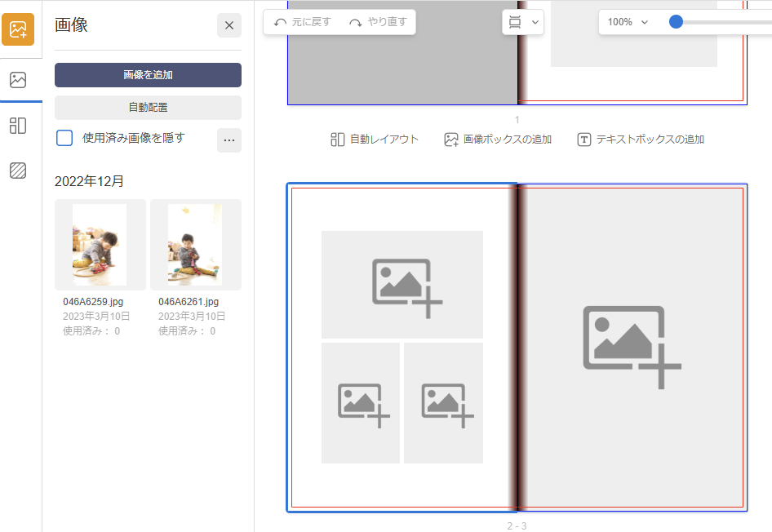Screen dimensions: 772x532
Task: Open the three-dot more options menu
Action: (228, 140)
